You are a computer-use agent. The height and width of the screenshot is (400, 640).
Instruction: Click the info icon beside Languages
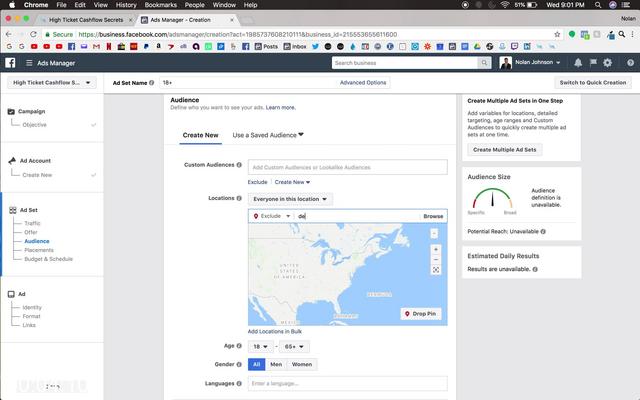pos(239,383)
